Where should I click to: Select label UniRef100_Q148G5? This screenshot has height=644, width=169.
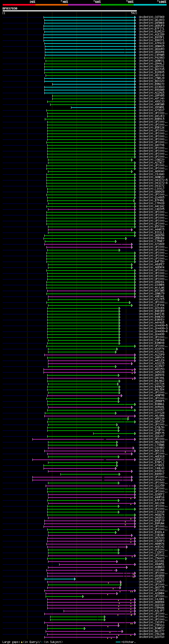pyautogui.click(x=152, y=198)
